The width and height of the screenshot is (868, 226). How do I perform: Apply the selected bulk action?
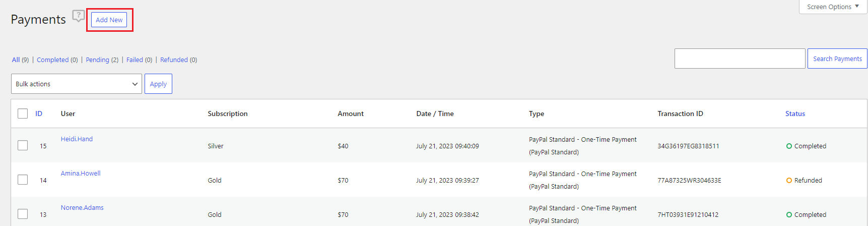click(x=158, y=84)
